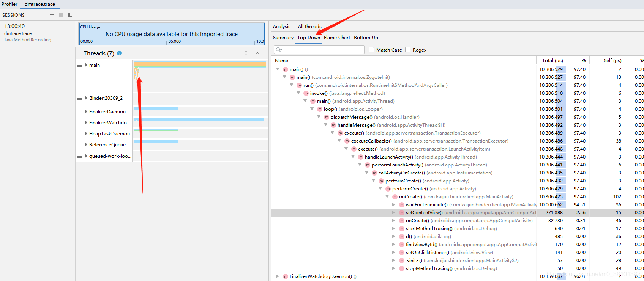This screenshot has width=644, height=281.
Task: Switch to the Bottom Up tab
Action: click(366, 37)
